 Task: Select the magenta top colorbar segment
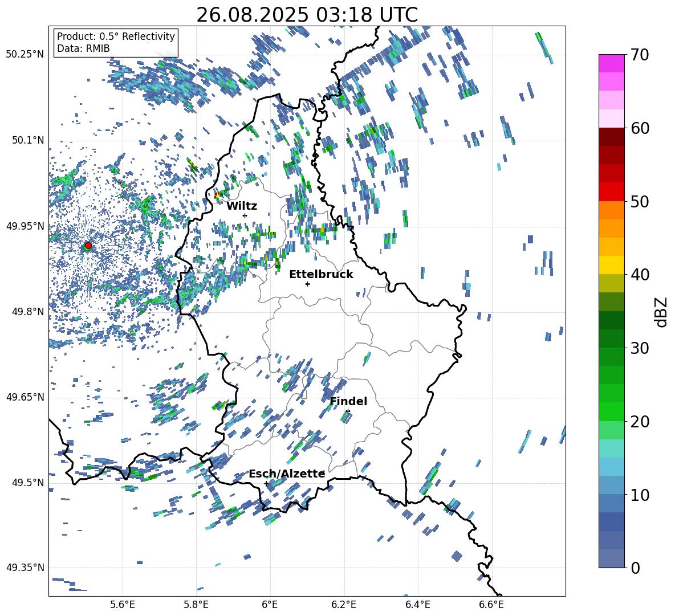tap(611, 64)
